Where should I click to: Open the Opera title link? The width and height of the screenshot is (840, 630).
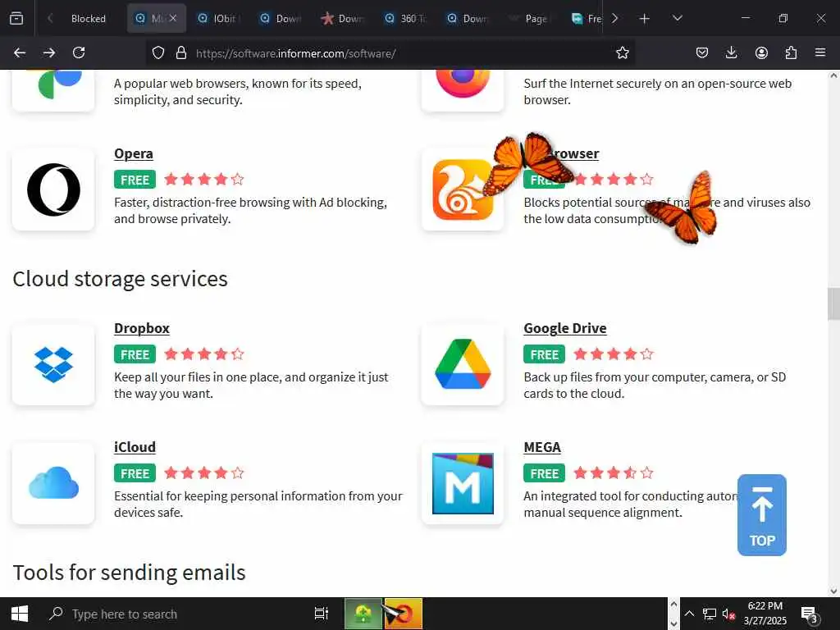click(x=134, y=153)
